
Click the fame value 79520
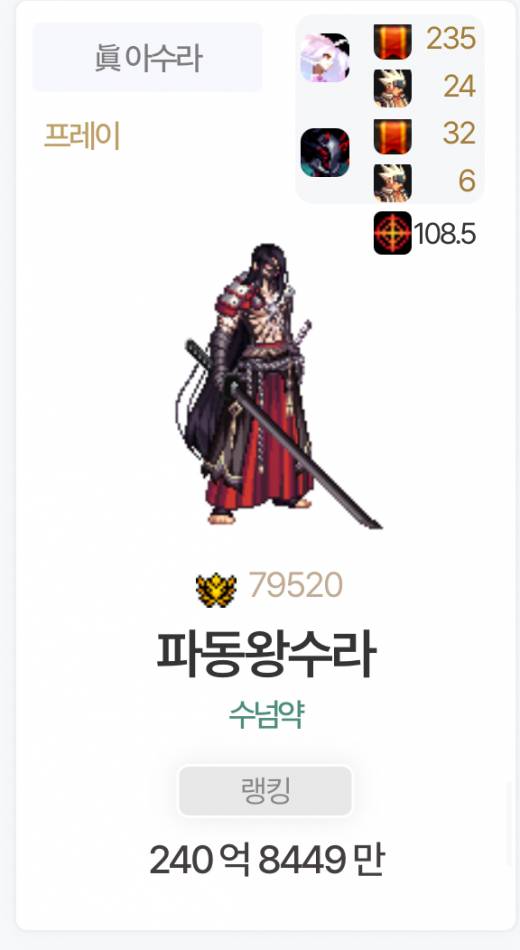click(x=296, y=585)
